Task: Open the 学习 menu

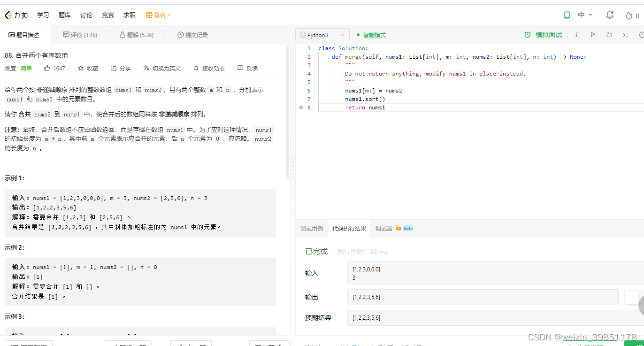Action: coord(43,15)
